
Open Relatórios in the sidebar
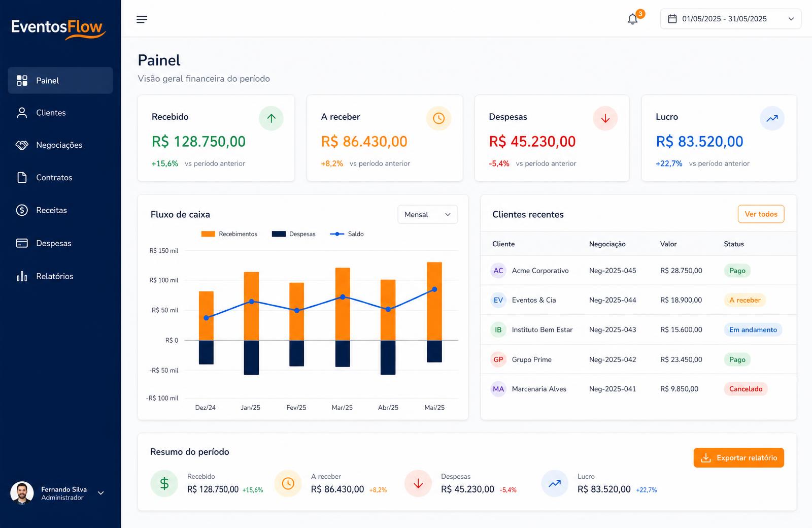click(x=60, y=276)
